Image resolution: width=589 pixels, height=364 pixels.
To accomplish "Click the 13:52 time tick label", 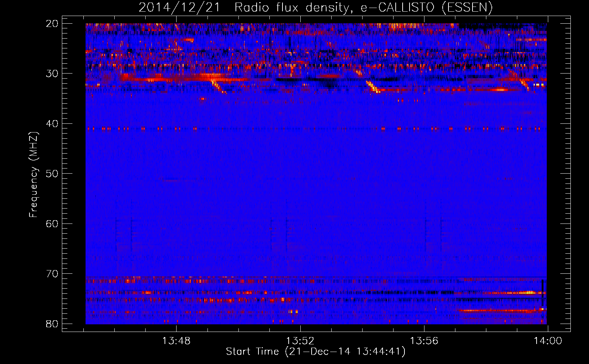I will (300, 341).
